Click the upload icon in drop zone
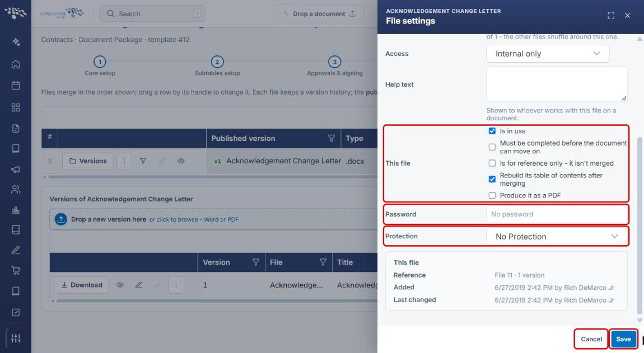The width and height of the screenshot is (644, 353). (61, 219)
